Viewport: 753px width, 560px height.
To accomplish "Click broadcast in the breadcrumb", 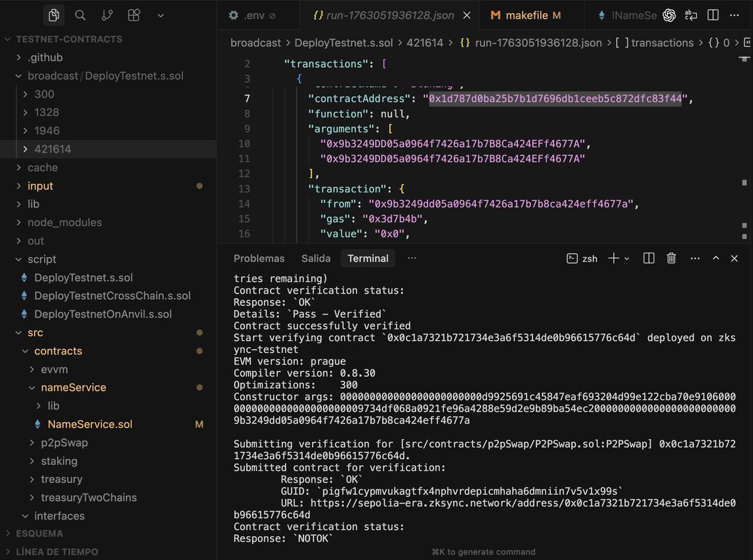I will [255, 43].
